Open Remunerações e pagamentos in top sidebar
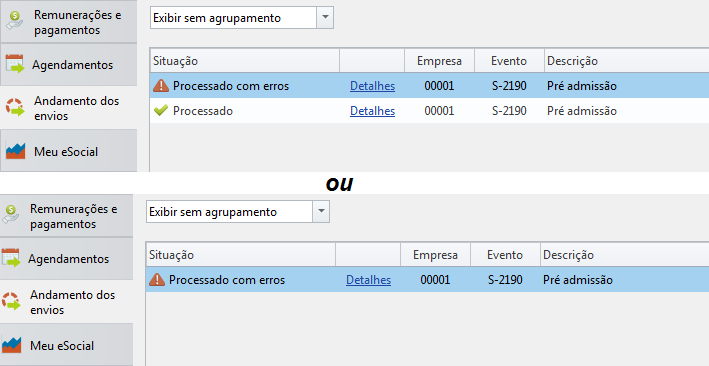This screenshot has width=709, height=366. 68,22
